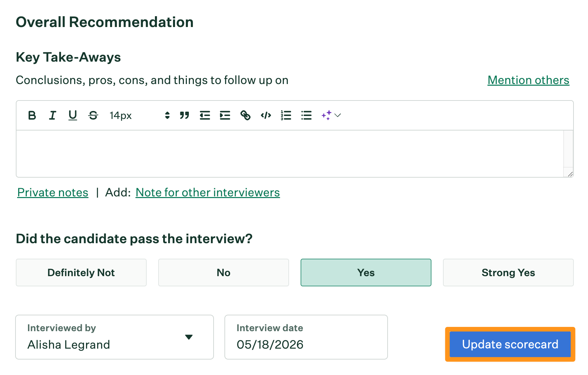Image resolution: width=588 pixels, height=375 pixels.
Task: Add a Note for other interviewers
Action: (208, 192)
